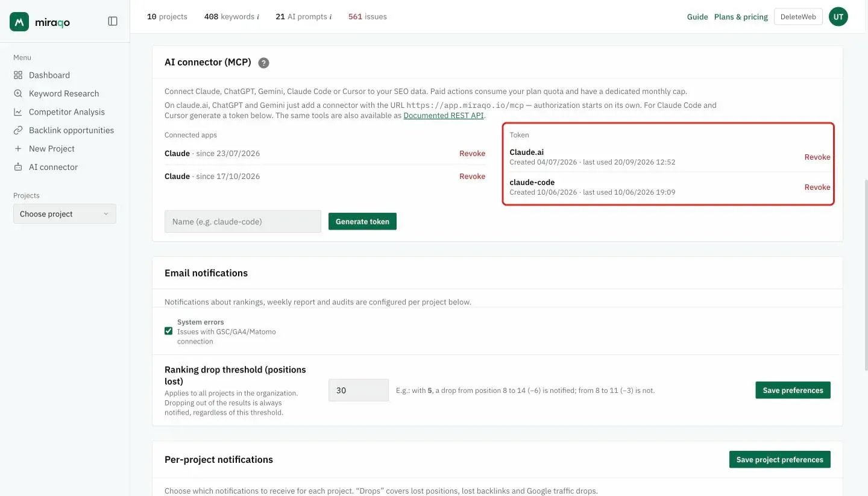The height and width of the screenshot is (496, 868).
Task: Open Plans & pricing link
Action: click(x=741, y=17)
